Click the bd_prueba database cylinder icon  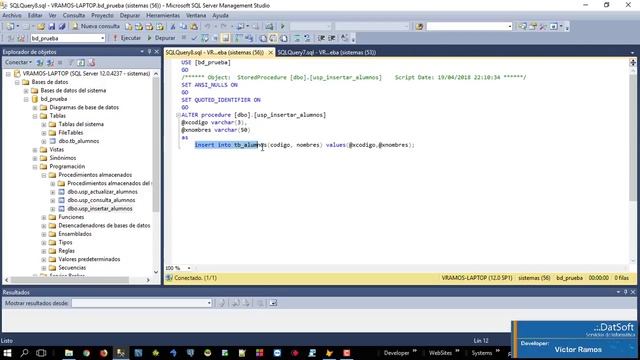tap(35, 99)
